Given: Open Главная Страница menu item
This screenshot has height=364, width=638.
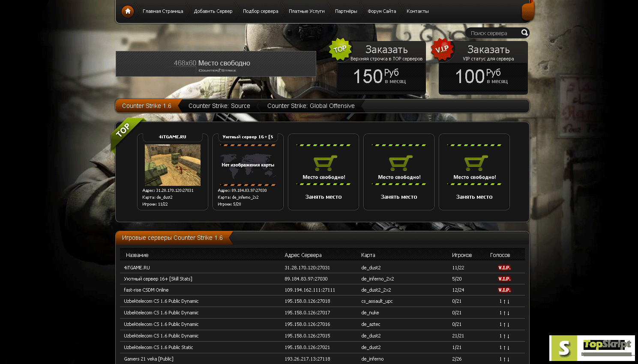Looking at the screenshot, I should tap(163, 11).
